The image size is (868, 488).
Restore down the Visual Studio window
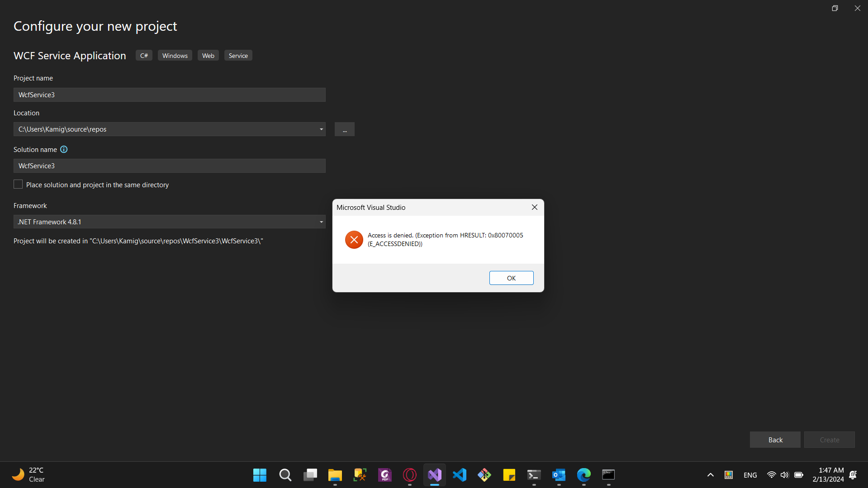pos(835,8)
